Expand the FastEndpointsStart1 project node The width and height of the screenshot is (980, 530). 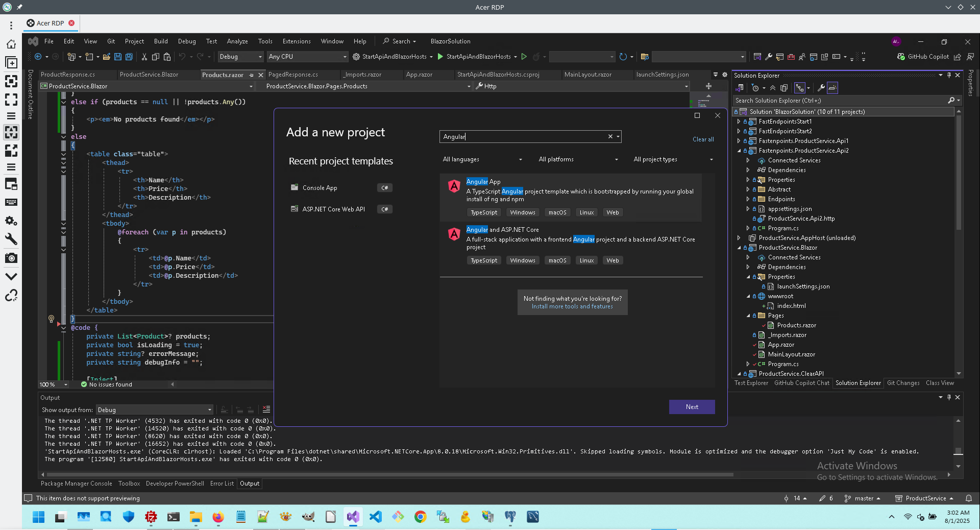point(739,122)
